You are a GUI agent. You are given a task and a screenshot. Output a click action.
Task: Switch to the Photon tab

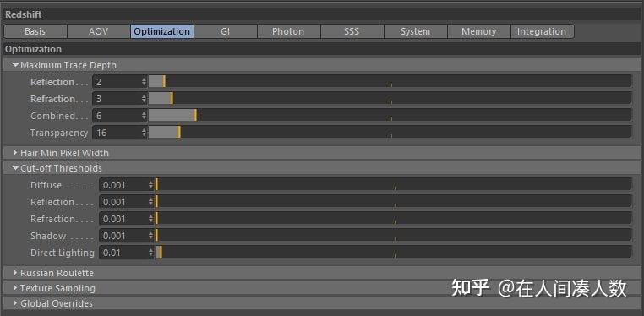[289, 31]
